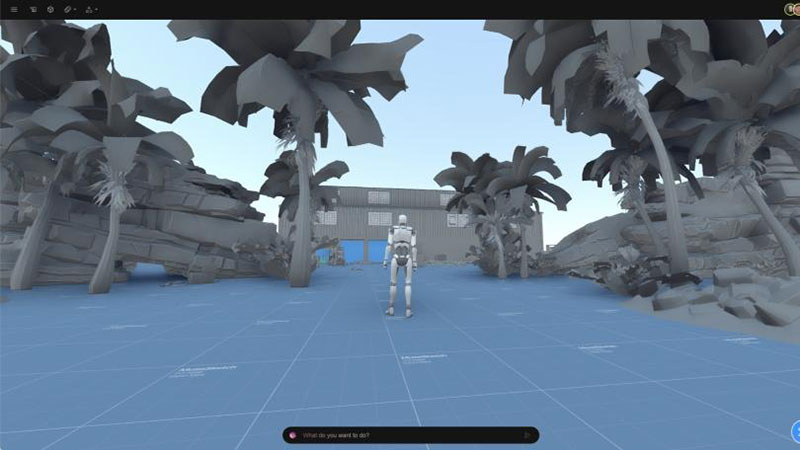Expand the dropdown arrow beside the link icon
Image resolution: width=800 pixels, height=450 pixels.
pos(75,10)
